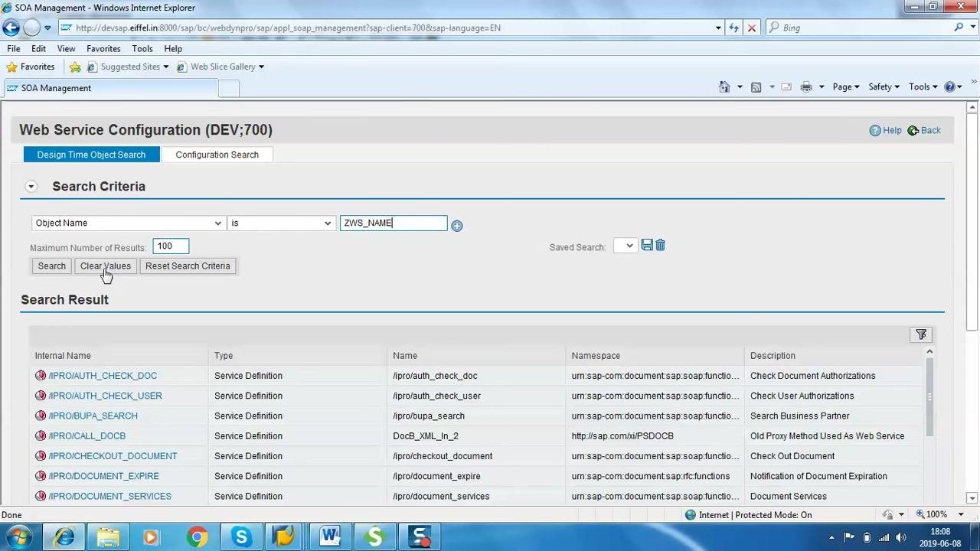Click the browser address bar URL
This screenshot has height=551, width=980.
coord(288,28)
